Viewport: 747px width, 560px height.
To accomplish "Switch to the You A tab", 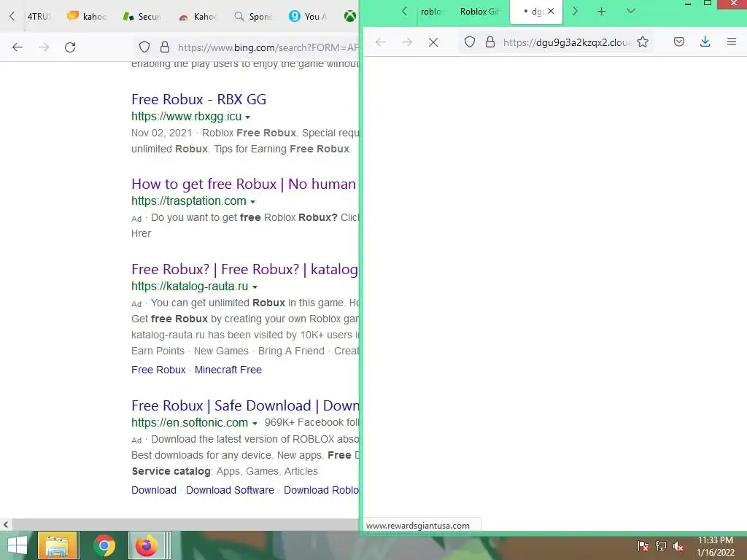I will pyautogui.click(x=308, y=16).
